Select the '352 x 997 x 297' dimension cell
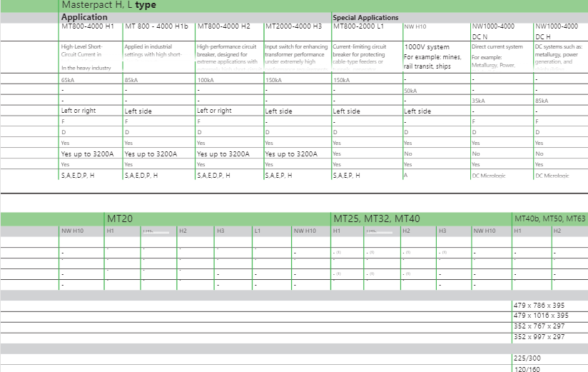The width and height of the screenshot is (588, 372). click(x=541, y=337)
